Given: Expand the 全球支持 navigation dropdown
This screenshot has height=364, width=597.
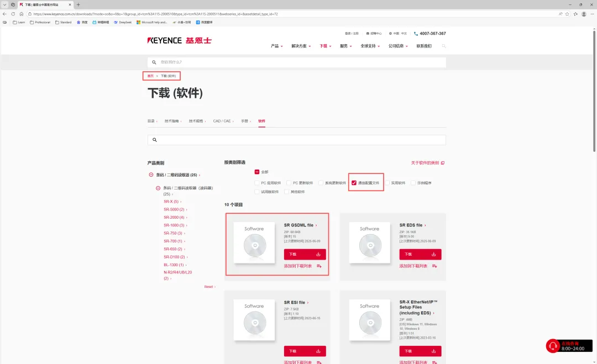Looking at the screenshot, I should click(370, 46).
